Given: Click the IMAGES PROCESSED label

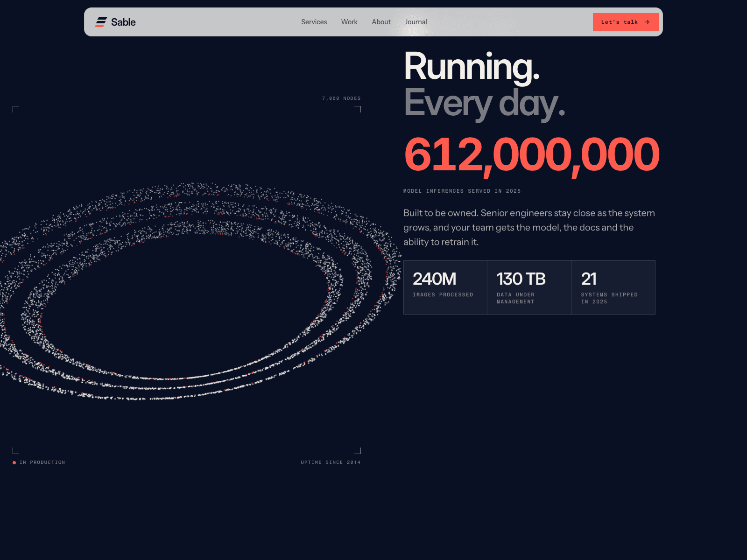Looking at the screenshot, I should 443,294.
